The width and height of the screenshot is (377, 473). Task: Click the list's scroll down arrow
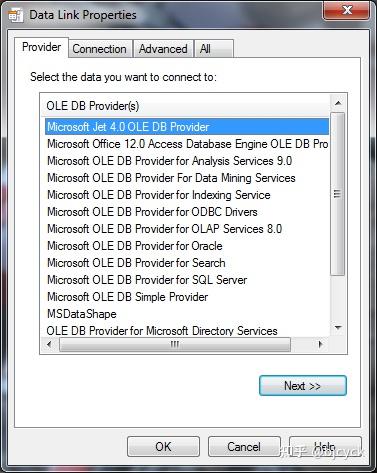338,328
